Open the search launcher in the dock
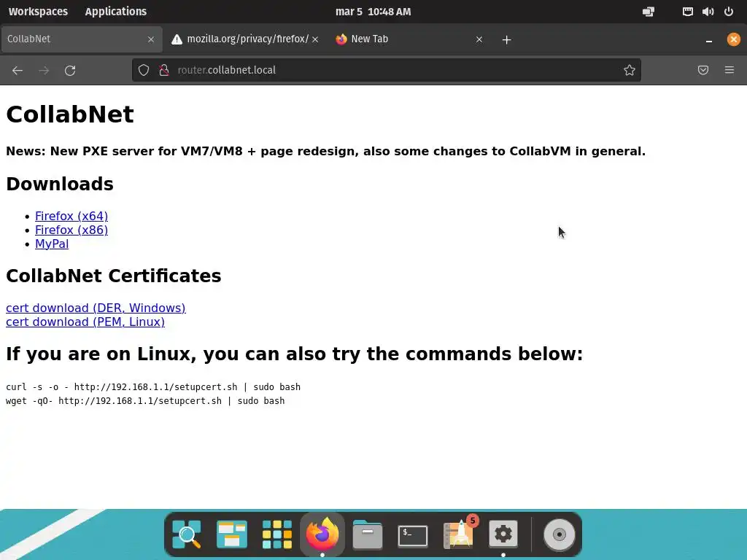This screenshot has height=560, width=747. [187, 534]
